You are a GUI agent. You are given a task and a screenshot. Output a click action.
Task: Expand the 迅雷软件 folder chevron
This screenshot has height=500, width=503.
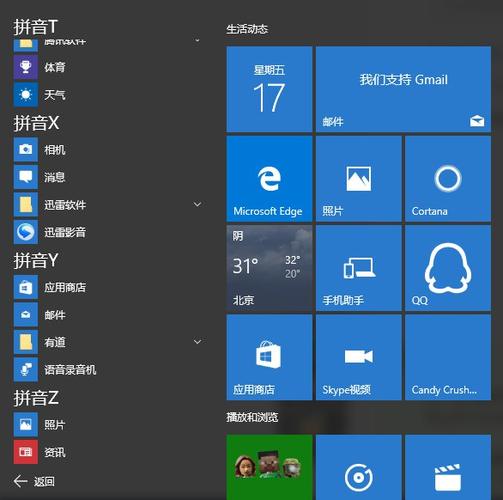click(197, 204)
